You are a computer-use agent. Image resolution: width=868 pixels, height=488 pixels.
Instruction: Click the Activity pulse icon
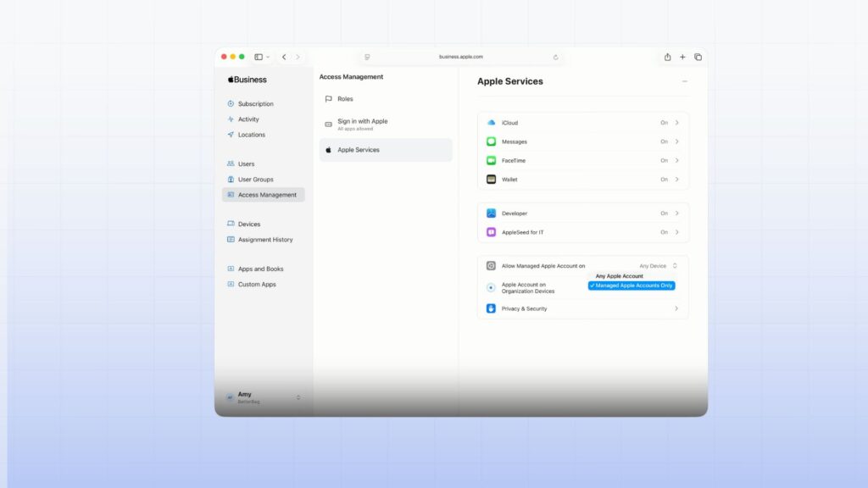(x=231, y=119)
